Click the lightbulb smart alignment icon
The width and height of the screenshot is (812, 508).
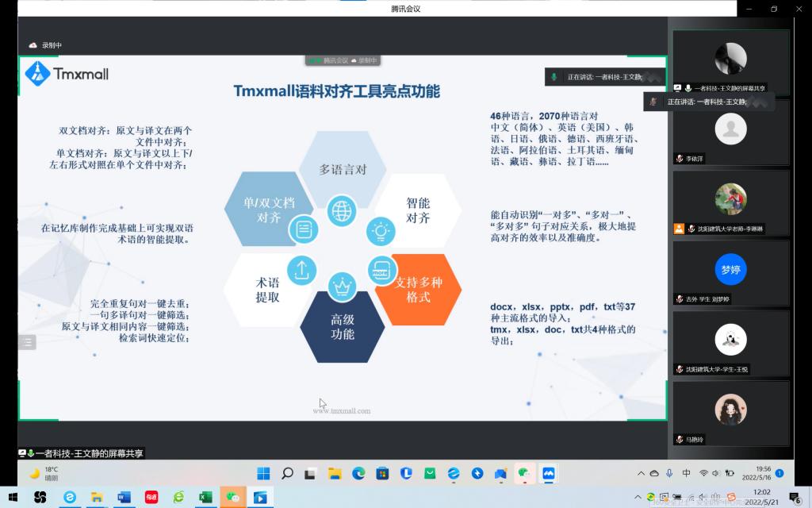pyautogui.click(x=381, y=231)
